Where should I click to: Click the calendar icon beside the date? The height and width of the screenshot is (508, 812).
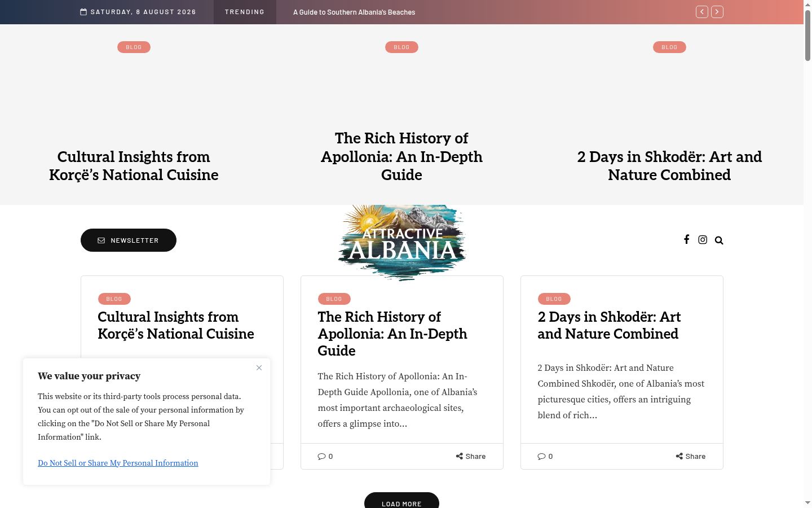click(x=83, y=12)
